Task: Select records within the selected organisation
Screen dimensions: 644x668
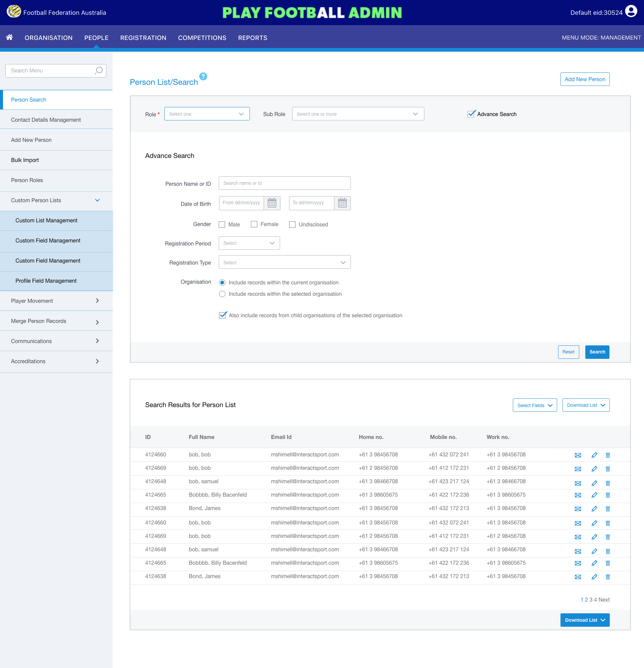Action: coord(222,294)
